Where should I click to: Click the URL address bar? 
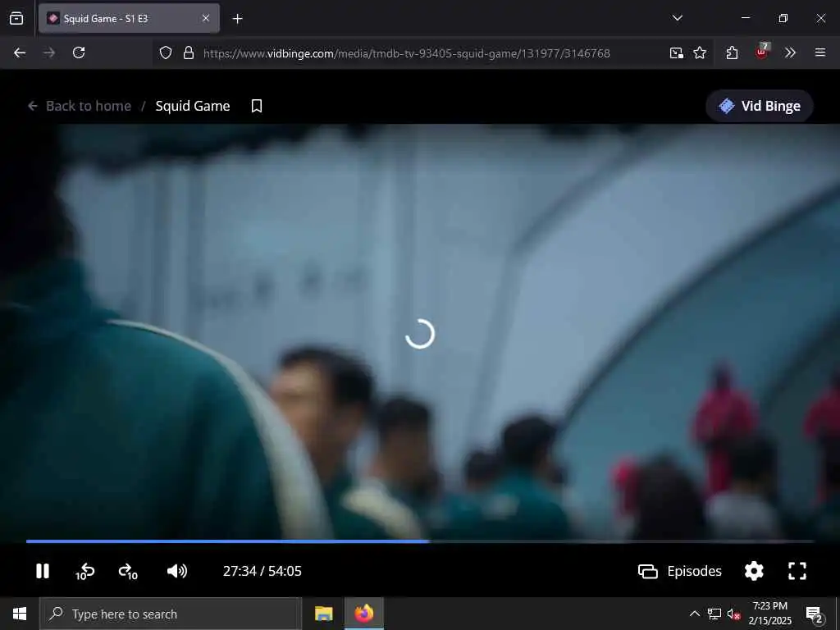pos(407,53)
